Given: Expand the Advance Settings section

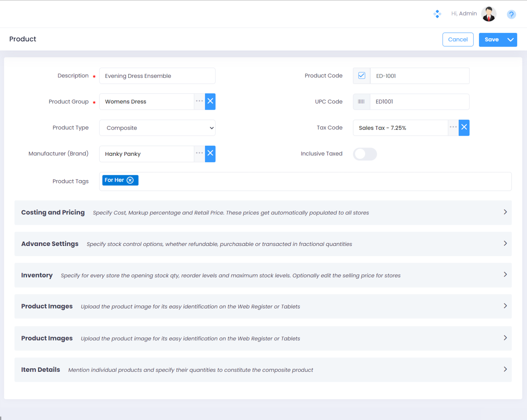Looking at the screenshot, I should (x=505, y=244).
